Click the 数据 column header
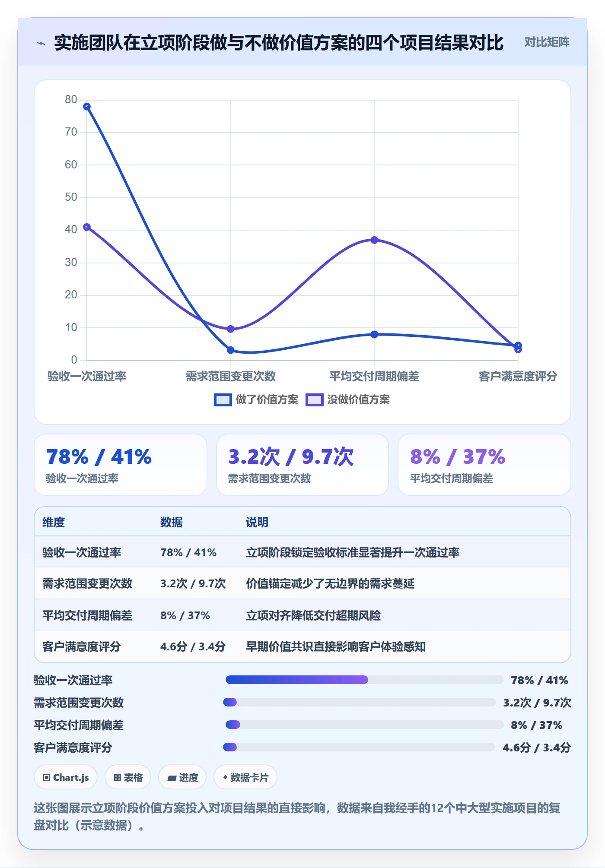 [x=172, y=522]
